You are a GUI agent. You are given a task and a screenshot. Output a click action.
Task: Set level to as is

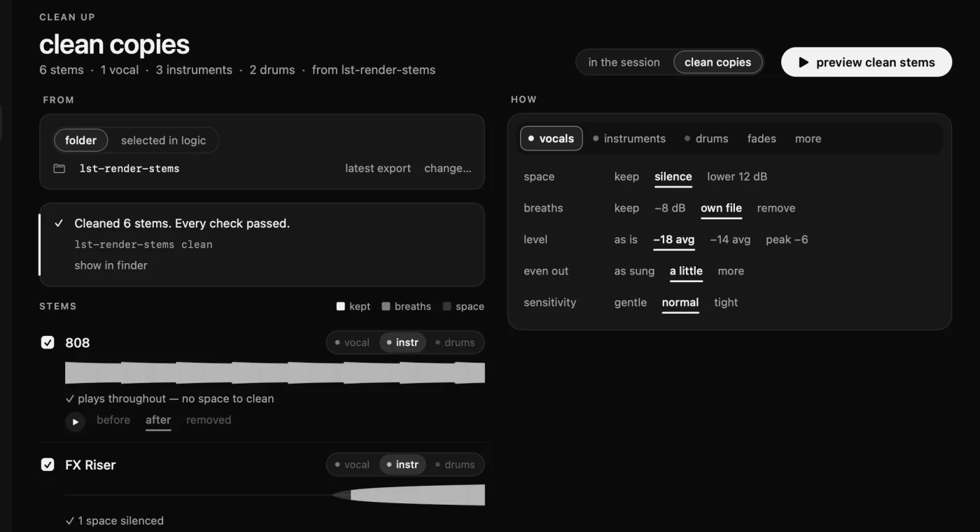(626, 239)
